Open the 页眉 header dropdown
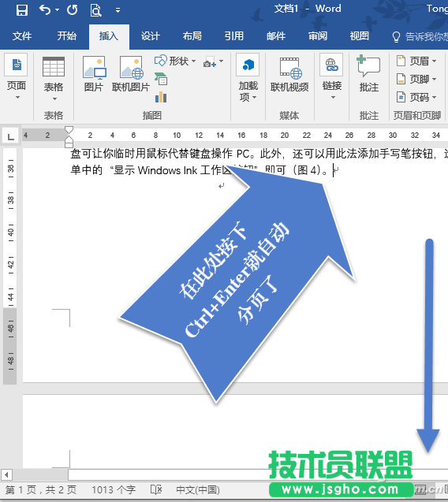448x502 pixels. pos(416,61)
